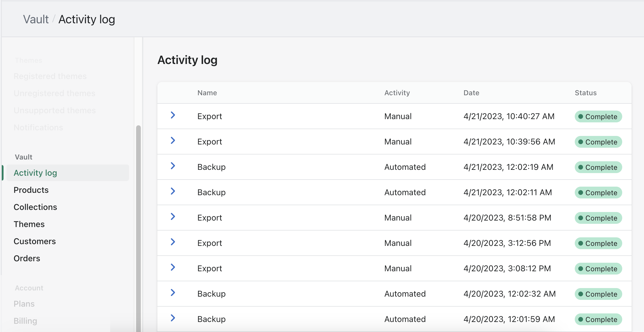Open Orders in the sidebar
The height and width of the screenshot is (332, 644).
(x=27, y=258)
